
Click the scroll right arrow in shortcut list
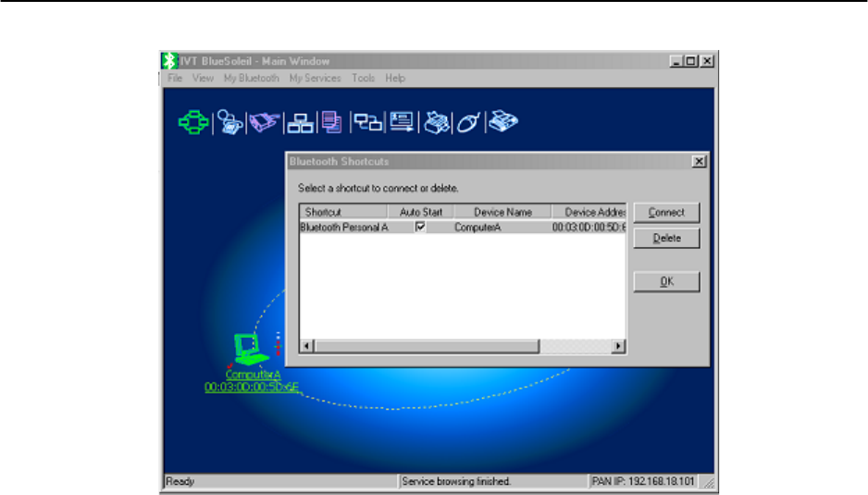click(618, 346)
